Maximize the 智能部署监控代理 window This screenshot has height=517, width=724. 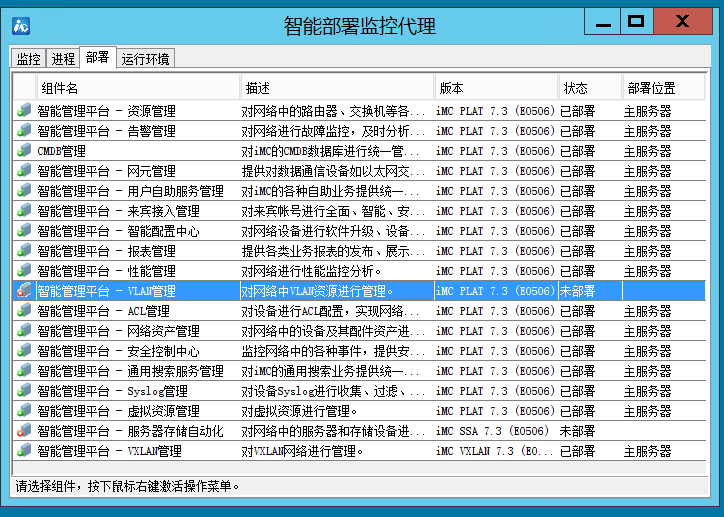(x=636, y=22)
